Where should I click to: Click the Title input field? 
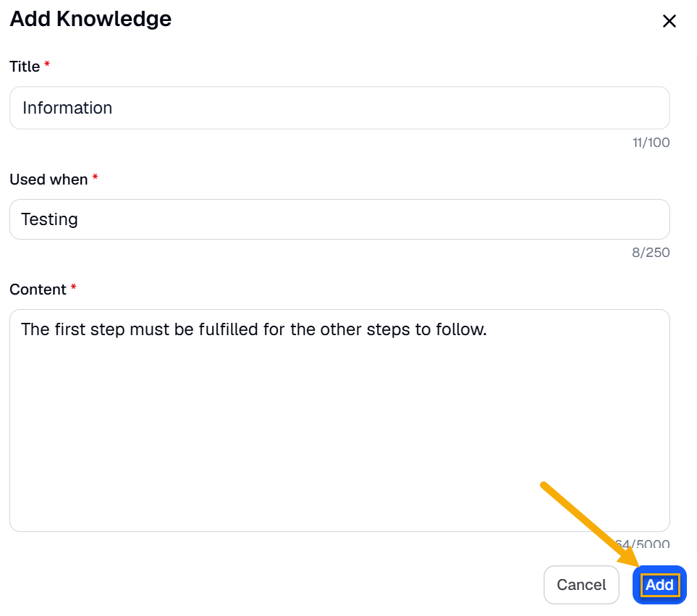[339, 108]
